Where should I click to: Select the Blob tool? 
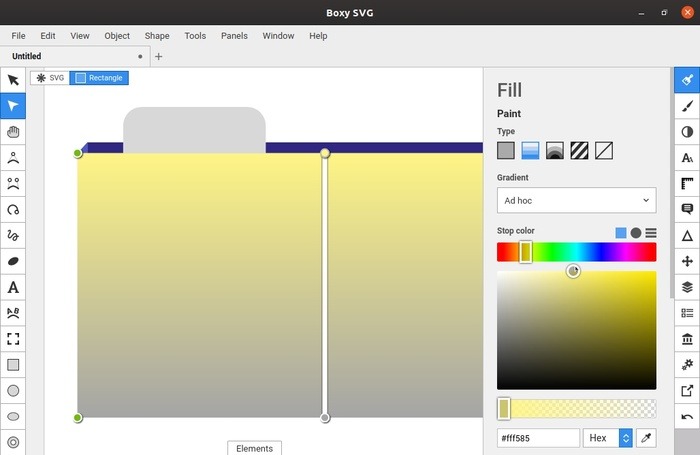[x=13, y=261]
